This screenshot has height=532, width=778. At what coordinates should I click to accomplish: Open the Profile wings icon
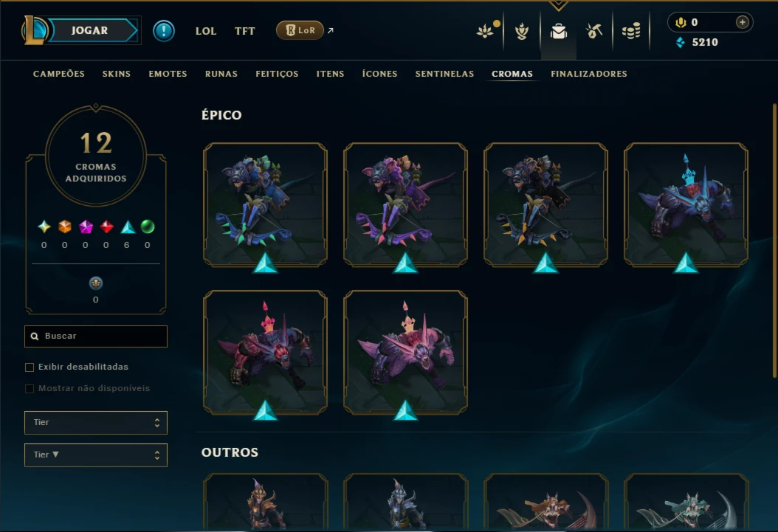(x=485, y=31)
